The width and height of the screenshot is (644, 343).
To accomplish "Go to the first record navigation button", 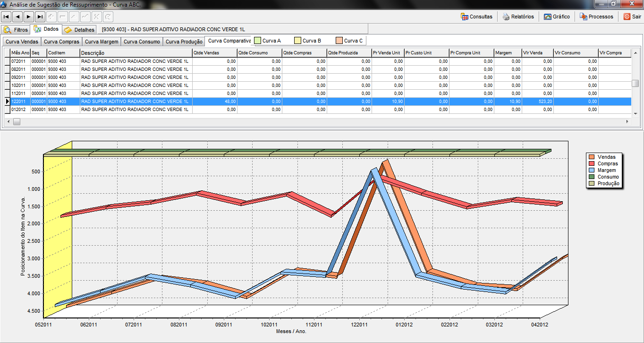I will click(x=6, y=17).
